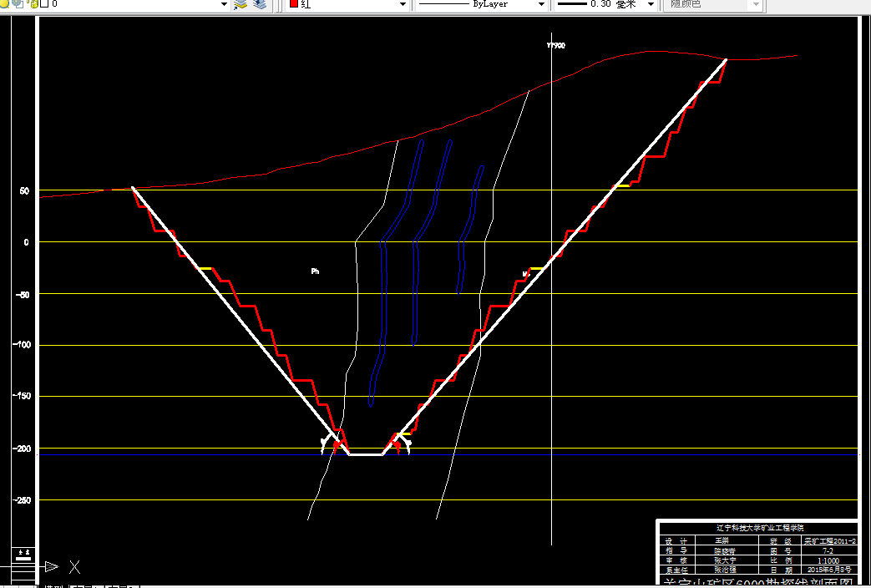The height and width of the screenshot is (588, 871).
Task: Click the 7-2 drawing number cell
Action: coord(828,550)
